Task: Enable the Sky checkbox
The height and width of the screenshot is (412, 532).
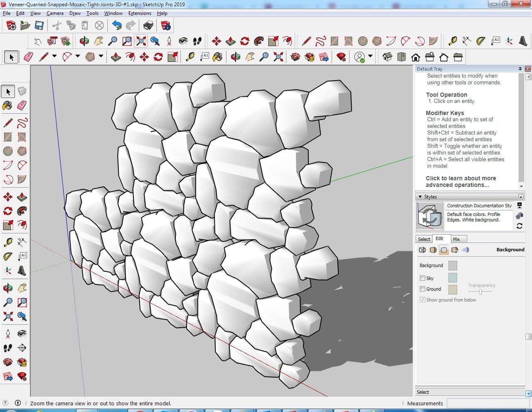Action: click(x=423, y=278)
